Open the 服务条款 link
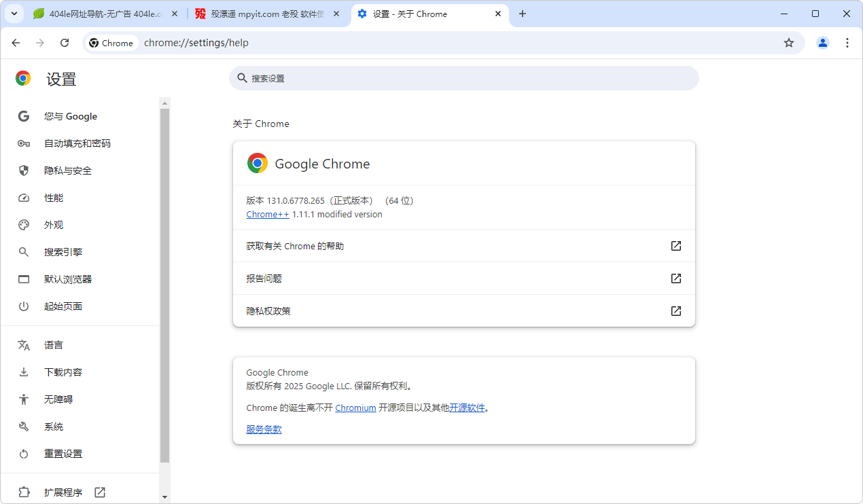The height and width of the screenshot is (504, 863). tap(264, 429)
